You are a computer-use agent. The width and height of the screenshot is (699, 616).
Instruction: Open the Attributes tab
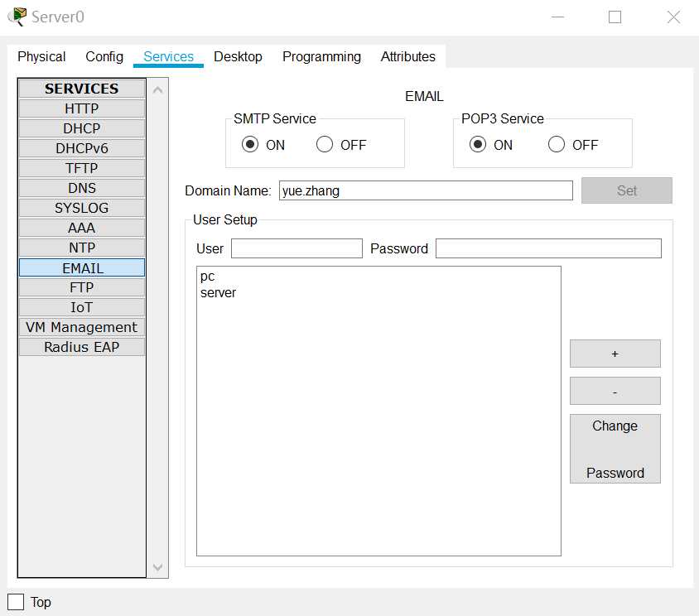pos(408,56)
